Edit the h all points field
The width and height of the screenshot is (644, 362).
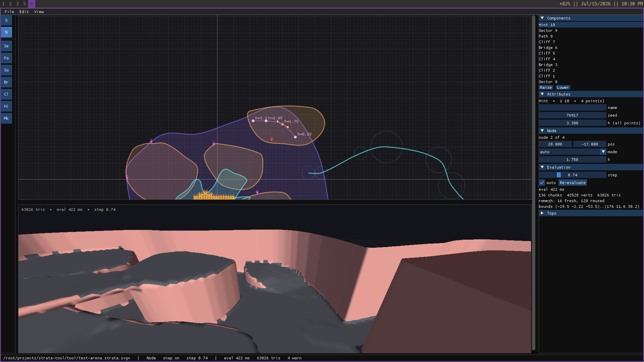[572, 123]
